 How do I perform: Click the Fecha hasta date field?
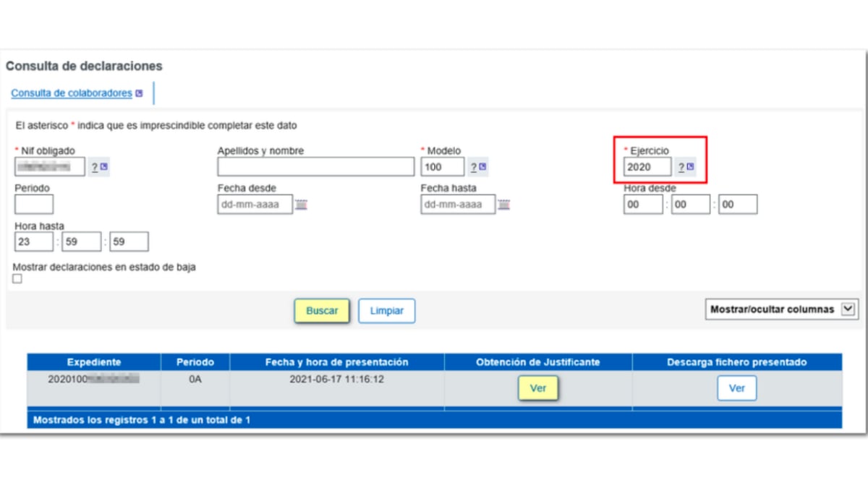click(458, 205)
